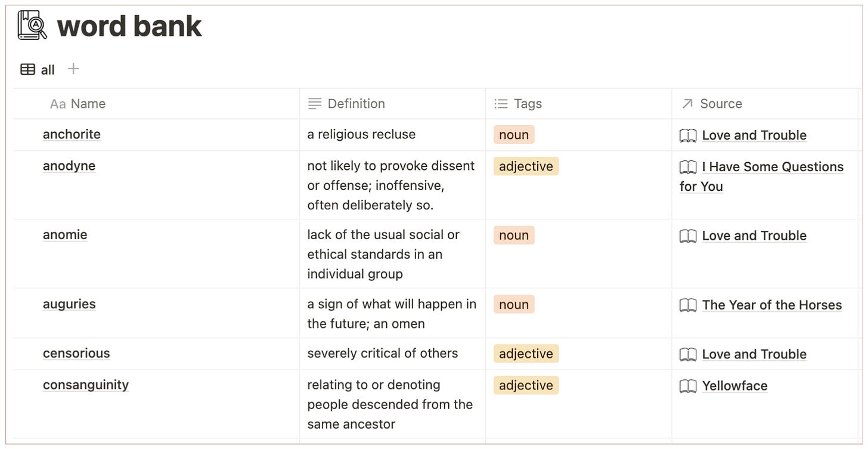Click book icon next to Yellowface

(x=688, y=386)
